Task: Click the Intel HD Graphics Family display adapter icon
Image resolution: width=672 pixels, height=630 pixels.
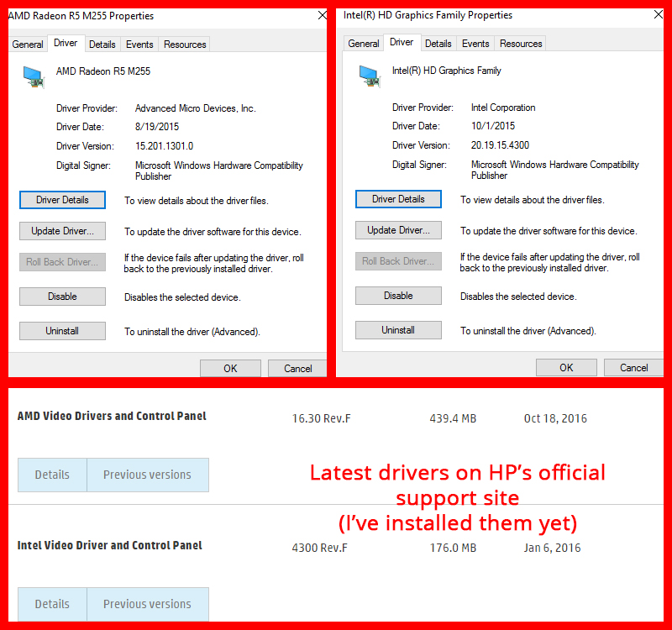Action: point(370,76)
